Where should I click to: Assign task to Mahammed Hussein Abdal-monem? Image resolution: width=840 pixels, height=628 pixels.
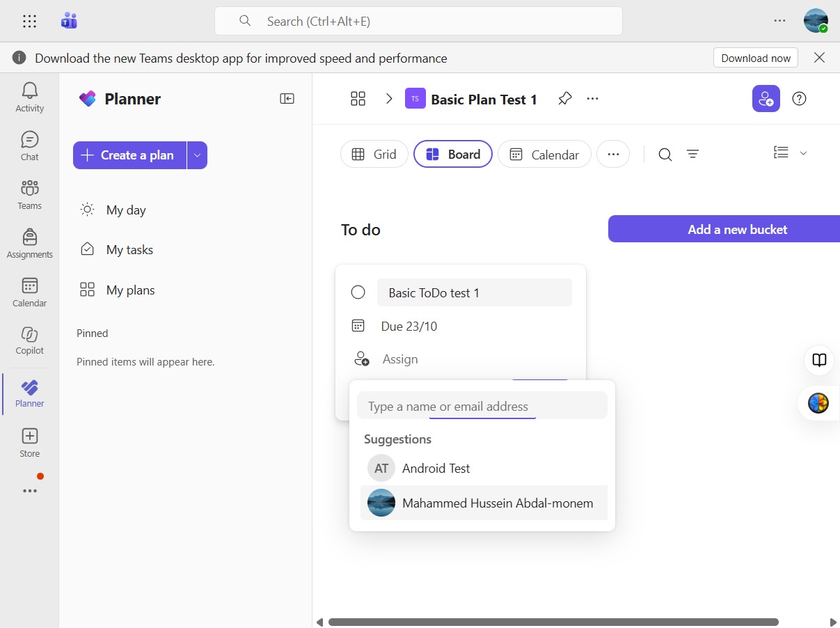pos(484,503)
